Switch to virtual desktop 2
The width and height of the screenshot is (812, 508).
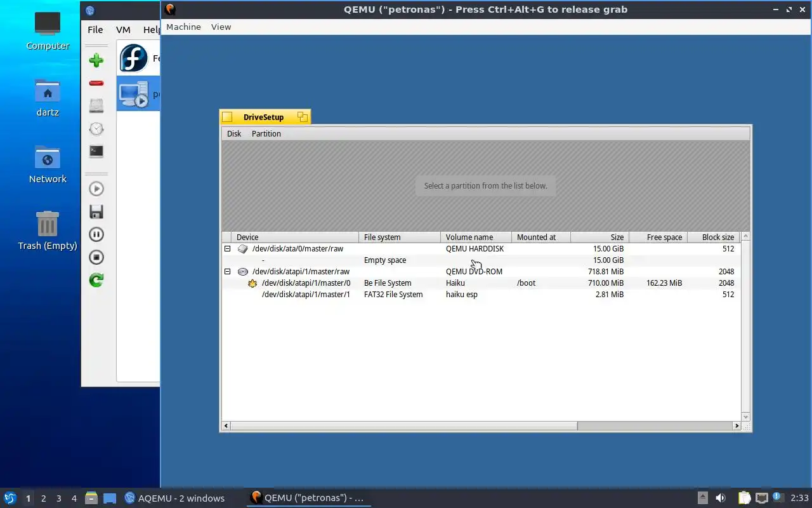43,498
